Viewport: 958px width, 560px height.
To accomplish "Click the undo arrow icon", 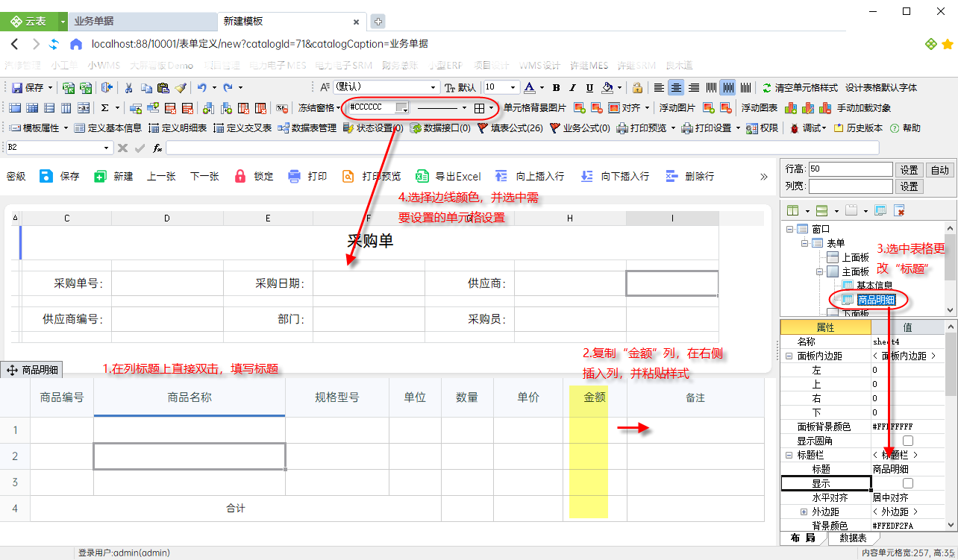I will (201, 87).
